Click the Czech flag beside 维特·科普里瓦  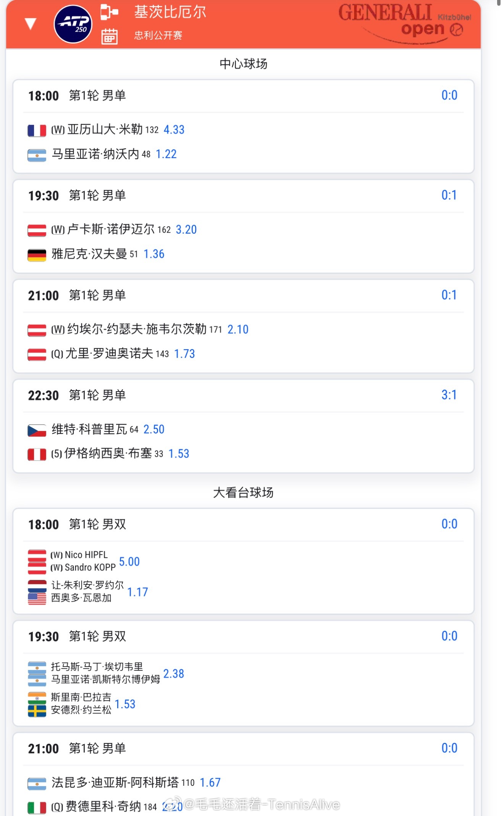click(37, 431)
